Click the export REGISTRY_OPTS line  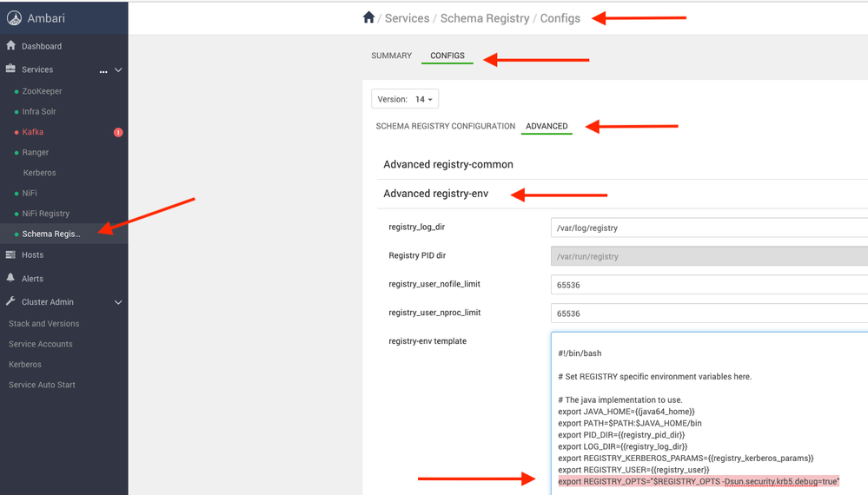tap(699, 482)
